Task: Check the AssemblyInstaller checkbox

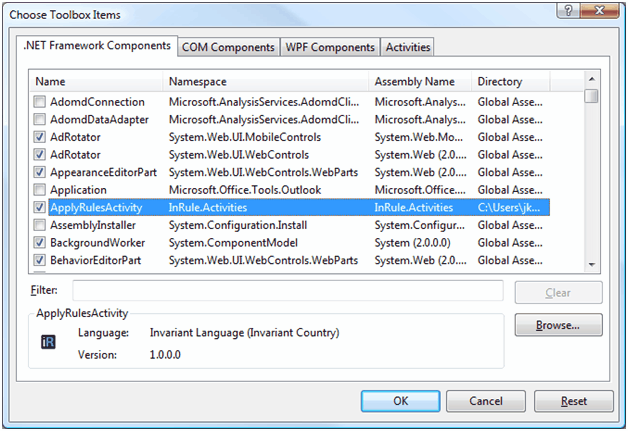Action: [40, 226]
